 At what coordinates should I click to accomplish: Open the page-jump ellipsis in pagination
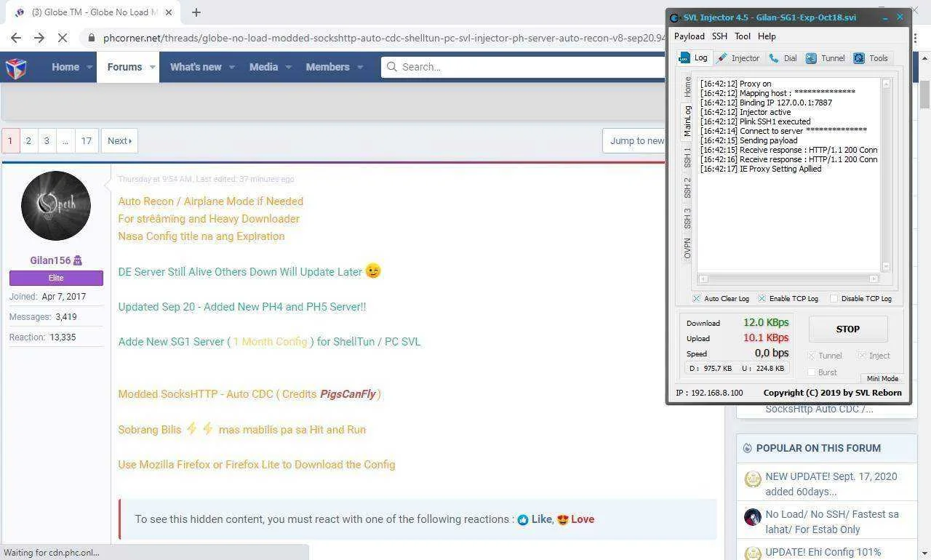pos(65,141)
